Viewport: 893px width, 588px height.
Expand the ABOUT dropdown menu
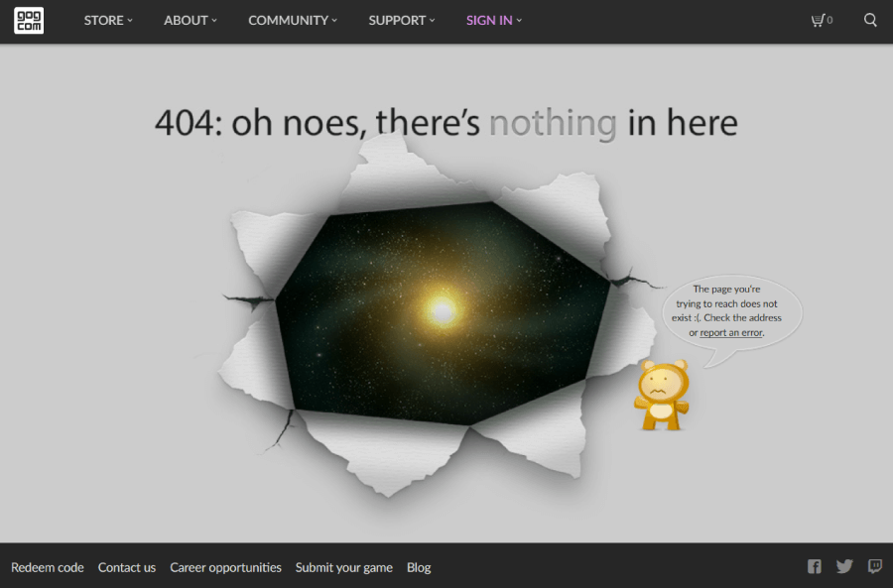tap(191, 21)
